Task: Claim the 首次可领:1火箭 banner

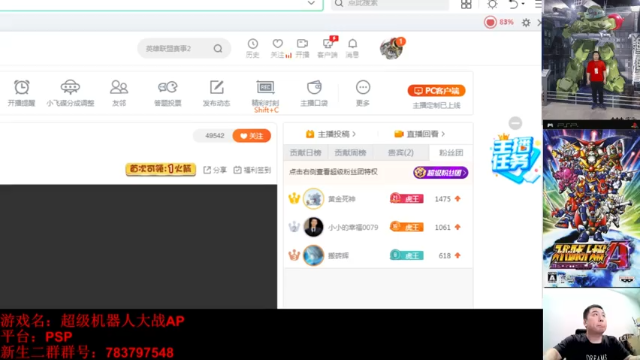Action: tap(160, 169)
